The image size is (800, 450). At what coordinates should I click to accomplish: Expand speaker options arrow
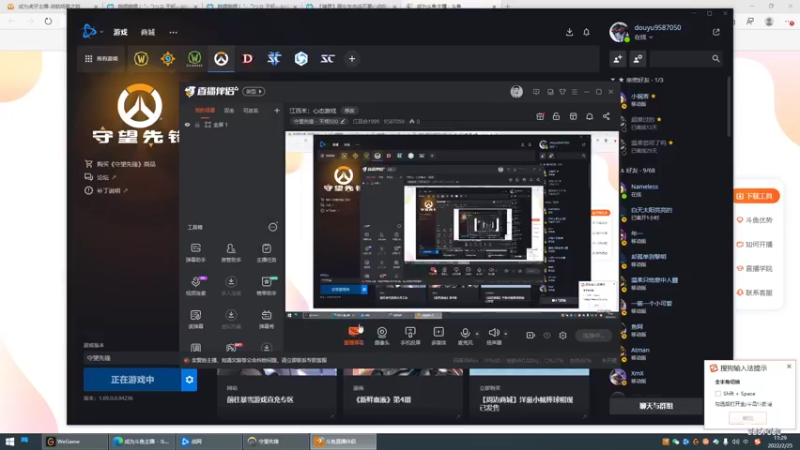506,334
